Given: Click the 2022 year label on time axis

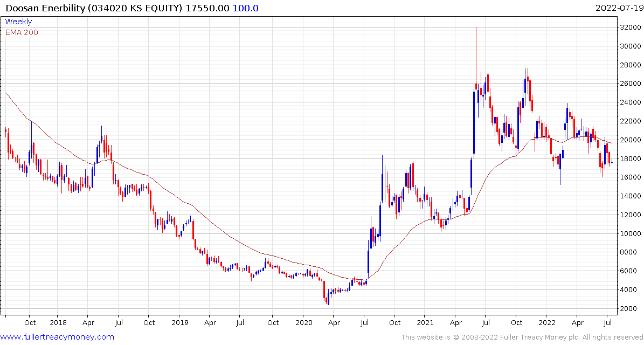Looking at the screenshot, I should [x=546, y=323].
